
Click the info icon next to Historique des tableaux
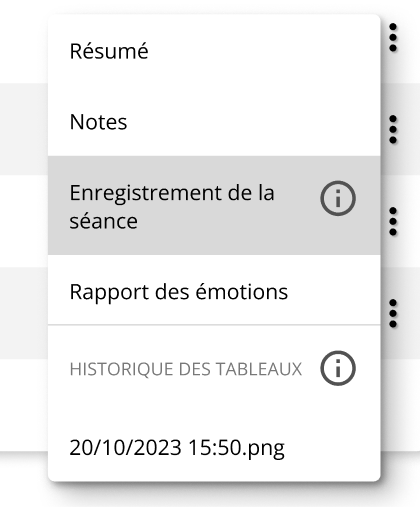coord(338,368)
